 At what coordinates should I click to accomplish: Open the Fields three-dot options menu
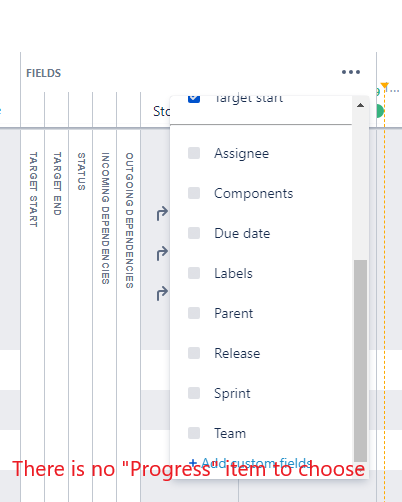[351, 72]
